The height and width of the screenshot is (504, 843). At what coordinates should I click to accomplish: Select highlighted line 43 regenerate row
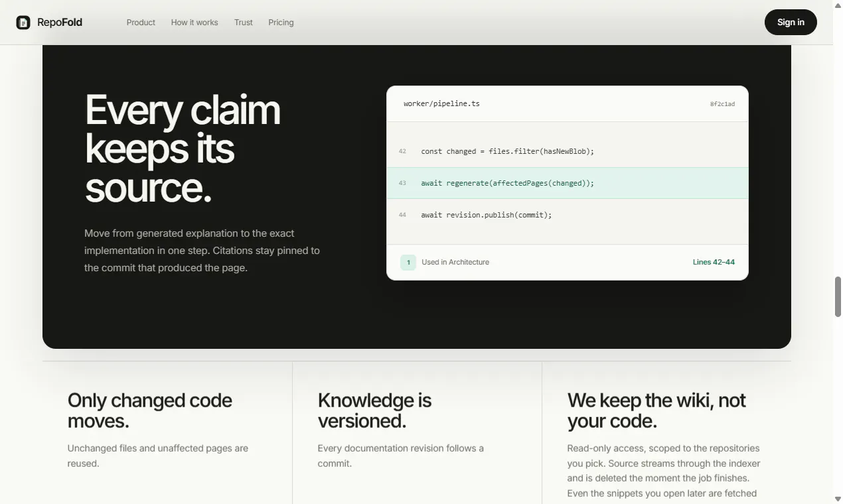click(568, 183)
